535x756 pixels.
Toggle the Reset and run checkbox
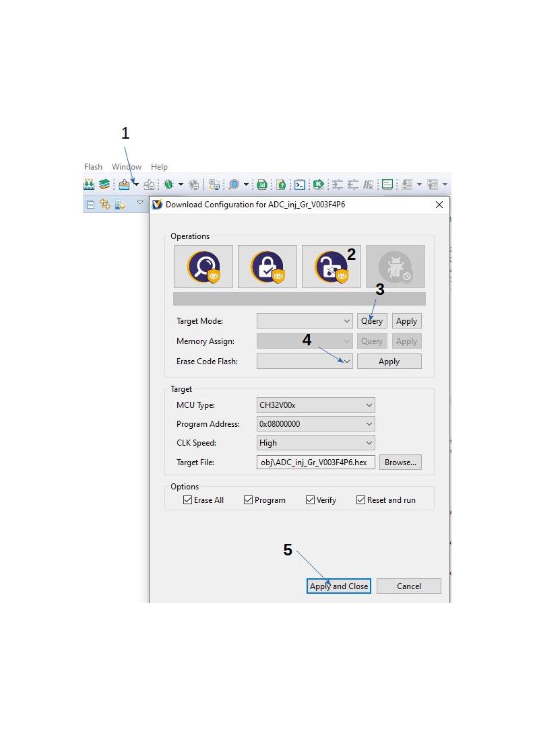[x=360, y=500]
